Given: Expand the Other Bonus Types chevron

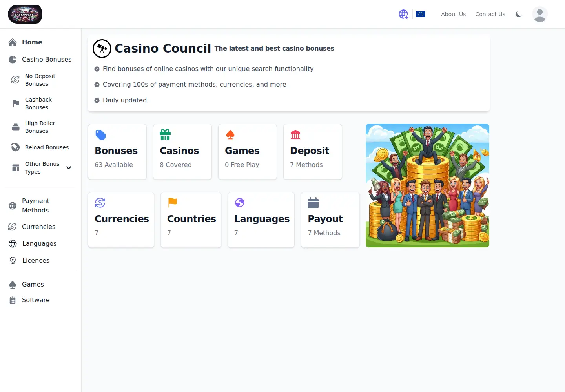Looking at the screenshot, I should tap(69, 168).
